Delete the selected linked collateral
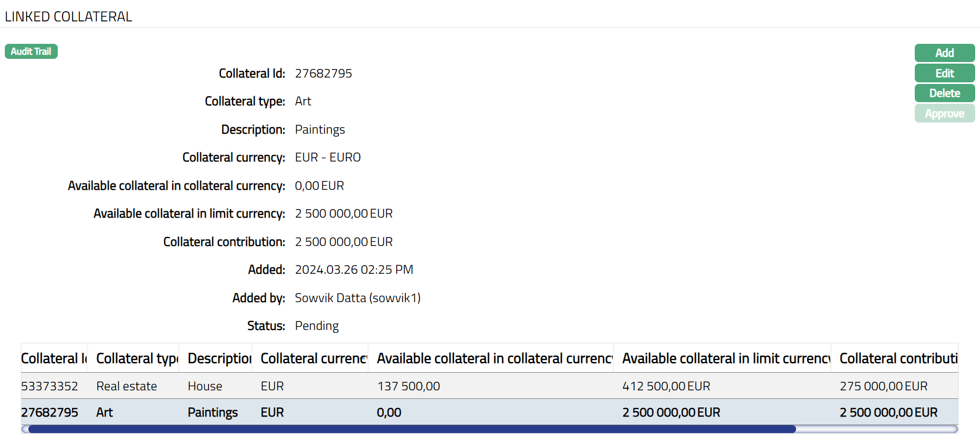The height and width of the screenshot is (439, 980). [944, 93]
